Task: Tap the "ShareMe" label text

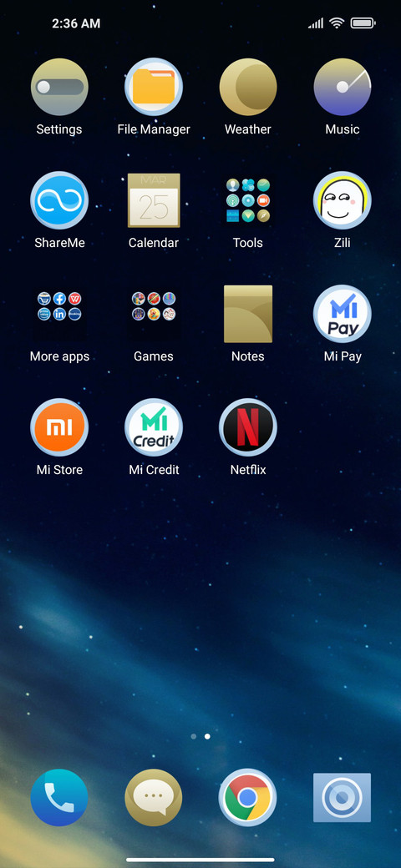Action: [59, 243]
